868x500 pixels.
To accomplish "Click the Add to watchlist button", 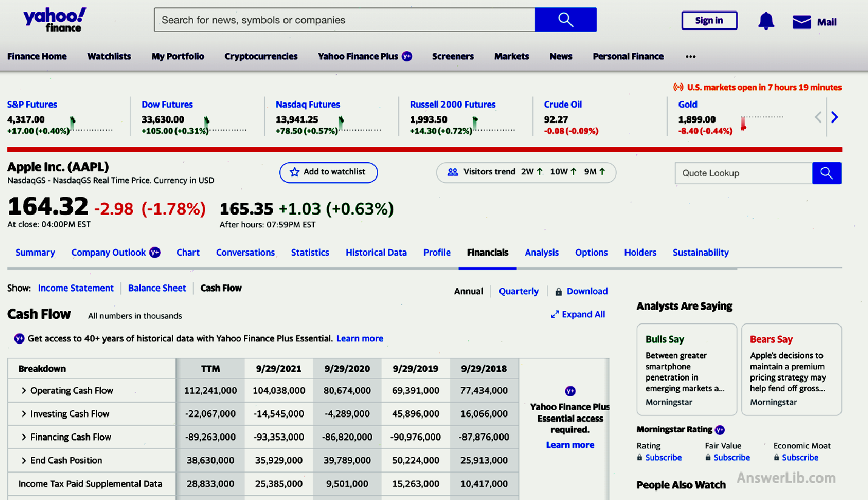I will (x=328, y=173).
